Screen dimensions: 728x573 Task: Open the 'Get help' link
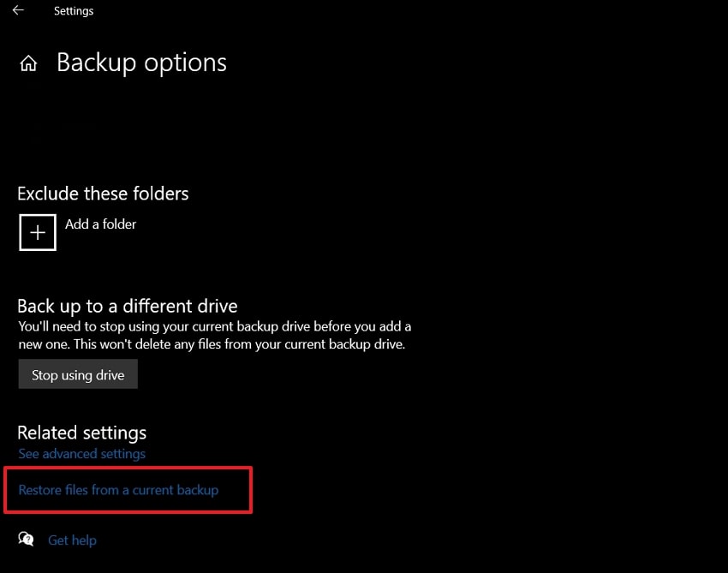(x=72, y=540)
